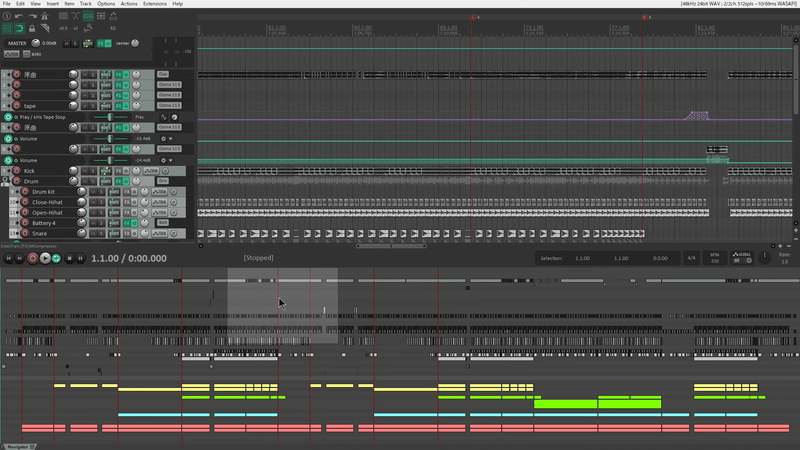
Task: Click the BPM tempo field
Action: click(x=715, y=258)
